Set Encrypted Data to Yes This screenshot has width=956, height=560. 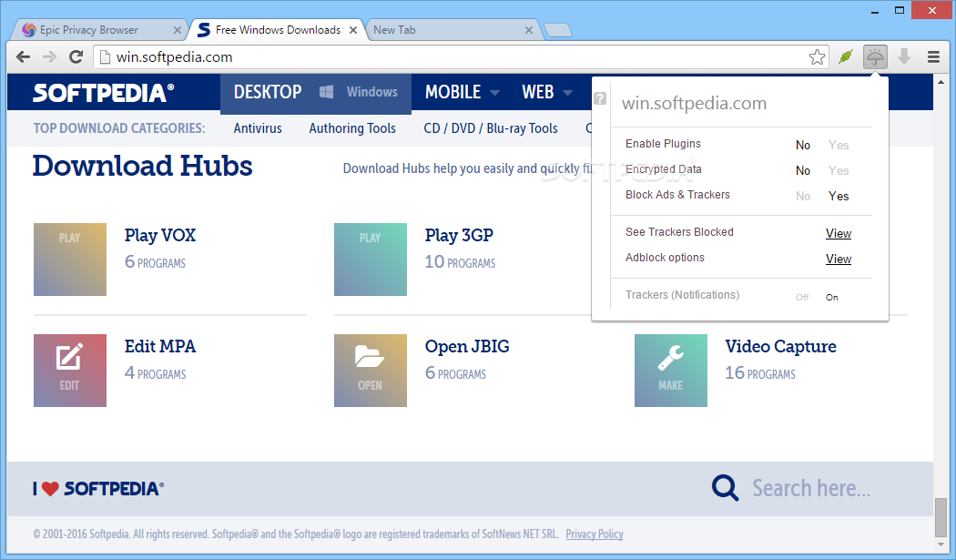[x=839, y=171]
